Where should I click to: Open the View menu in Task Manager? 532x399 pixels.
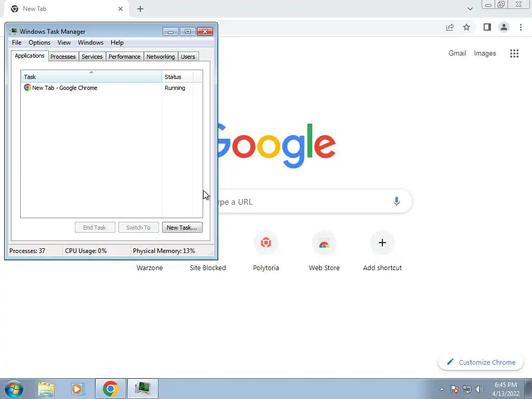(x=64, y=43)
